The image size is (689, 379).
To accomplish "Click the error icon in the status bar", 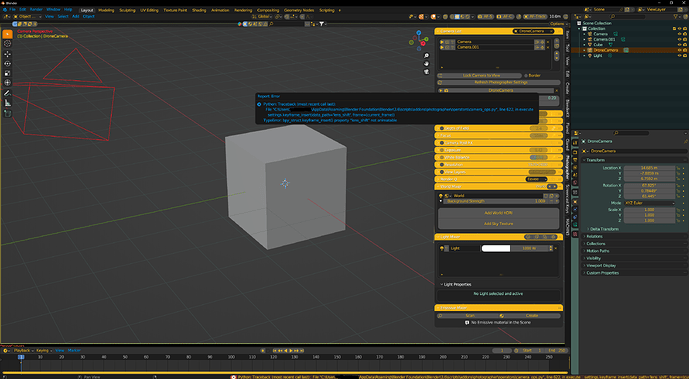I will [x=233, y=377].
